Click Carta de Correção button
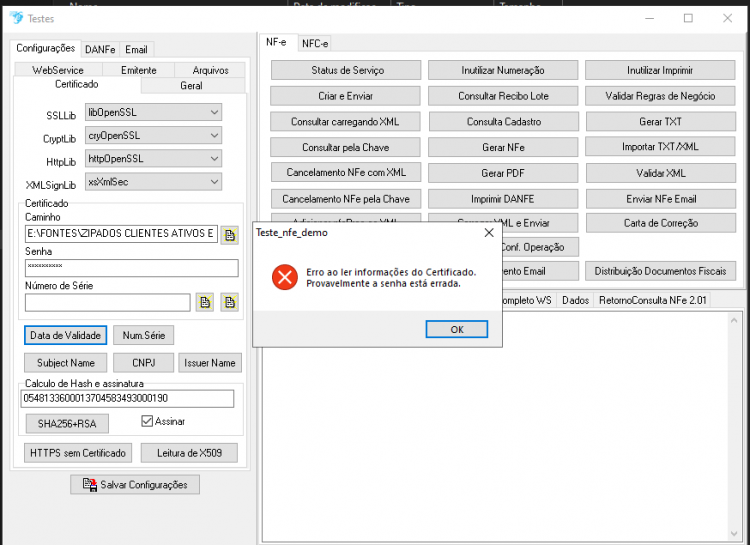 (661, 223)
